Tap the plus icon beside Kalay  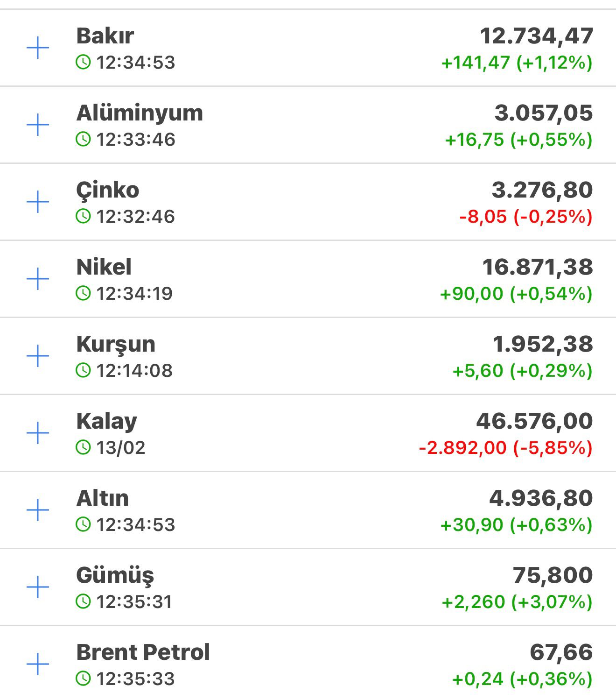pos(38,433)
